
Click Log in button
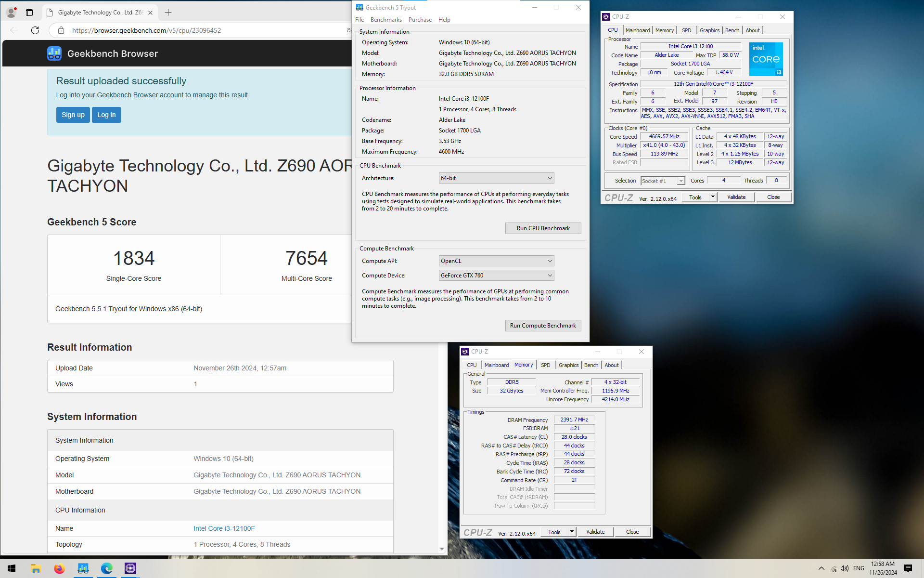click(106, 115)
